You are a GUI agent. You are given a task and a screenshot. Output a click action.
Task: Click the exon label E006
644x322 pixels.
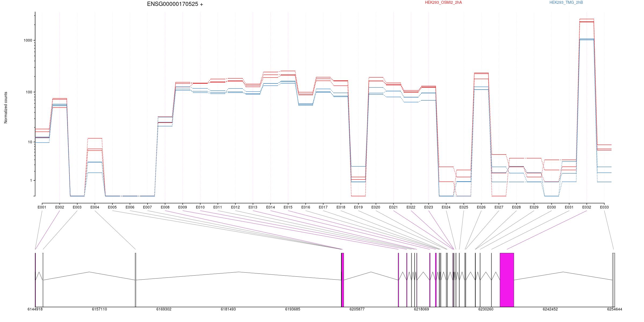130,207
